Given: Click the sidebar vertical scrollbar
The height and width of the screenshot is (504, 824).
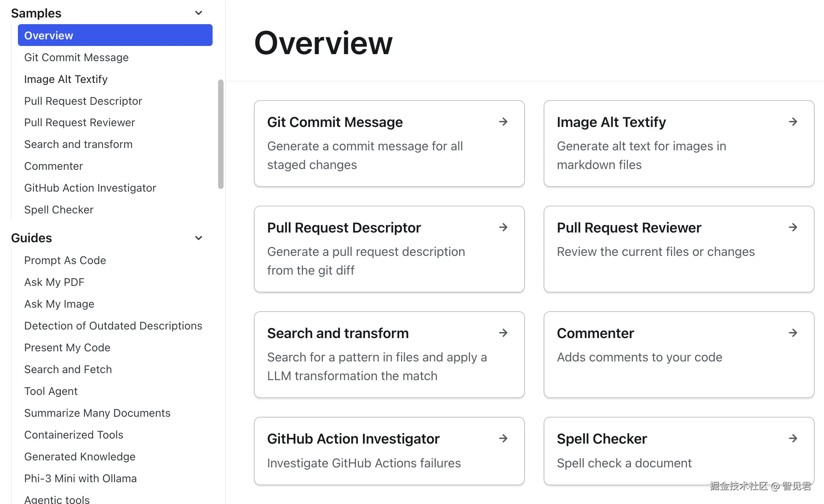Looking at the screenshot, I should (x=221, y=134).
